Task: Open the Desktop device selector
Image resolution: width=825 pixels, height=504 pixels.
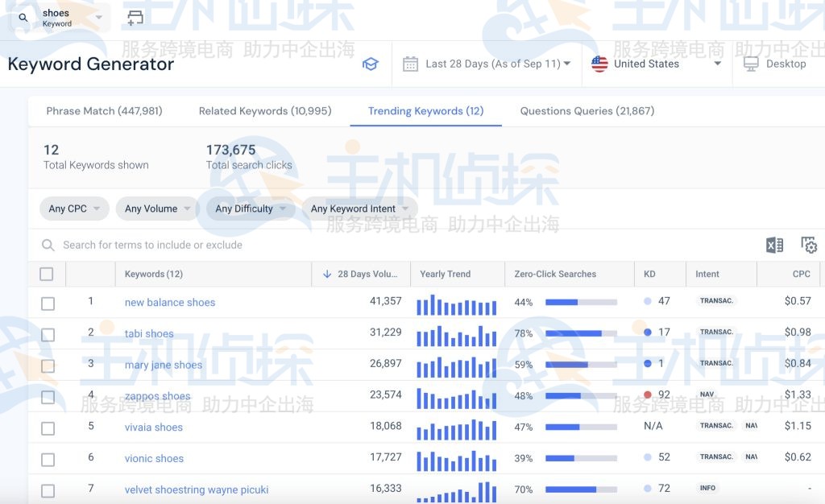Action: pyautogui.click(x=776, y=64)
